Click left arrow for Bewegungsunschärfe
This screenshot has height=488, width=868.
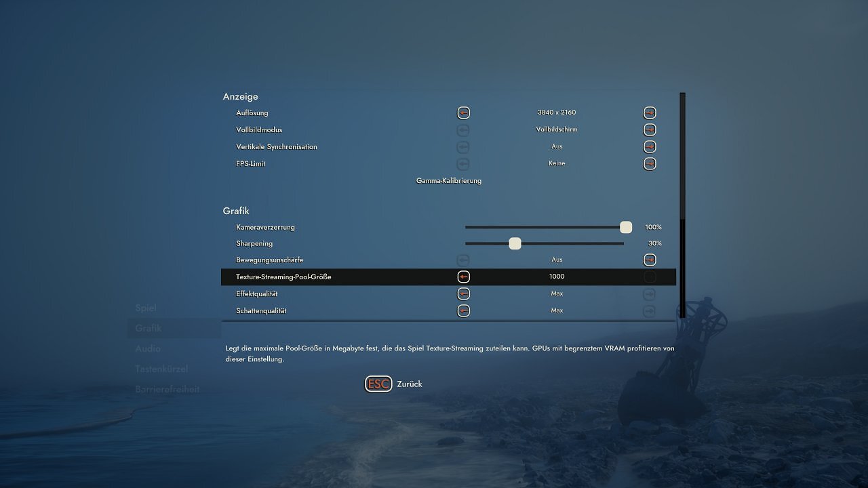point(464,260)
